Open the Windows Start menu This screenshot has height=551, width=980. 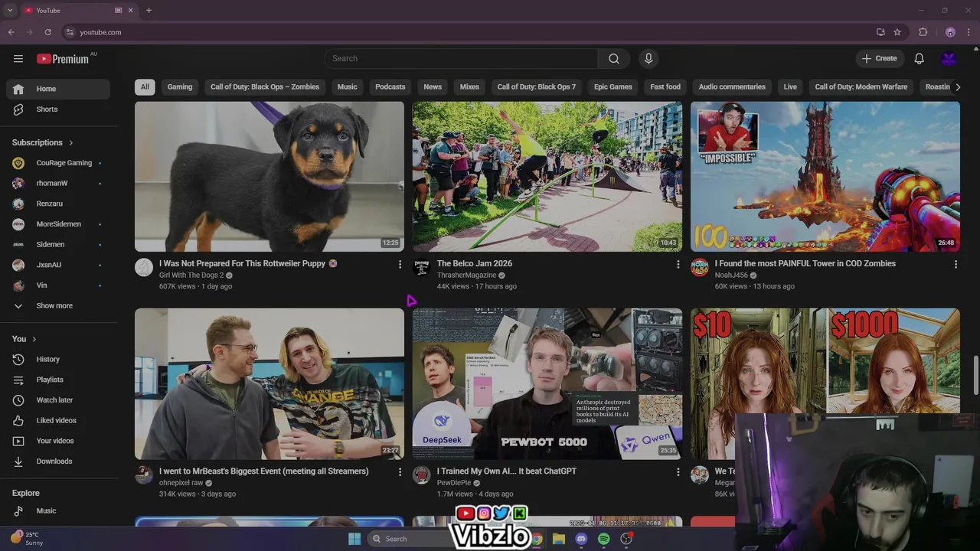(x=354, y=539)
